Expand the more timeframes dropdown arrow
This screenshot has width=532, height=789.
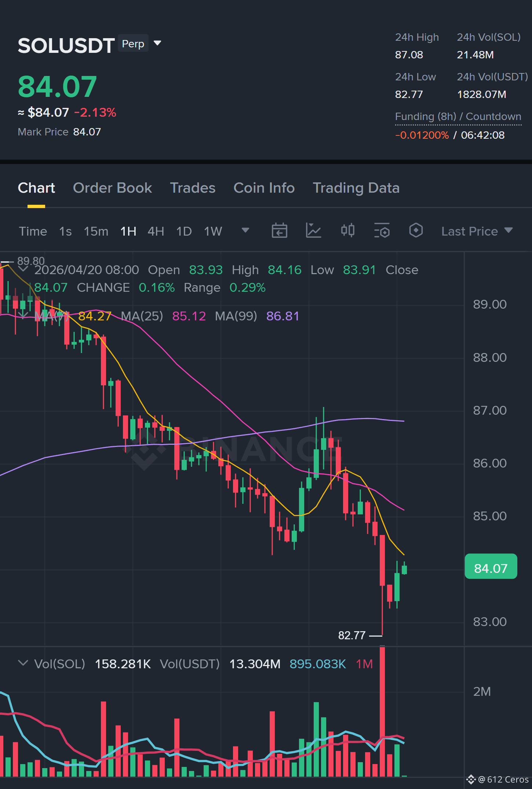click(x=245, y=230)
